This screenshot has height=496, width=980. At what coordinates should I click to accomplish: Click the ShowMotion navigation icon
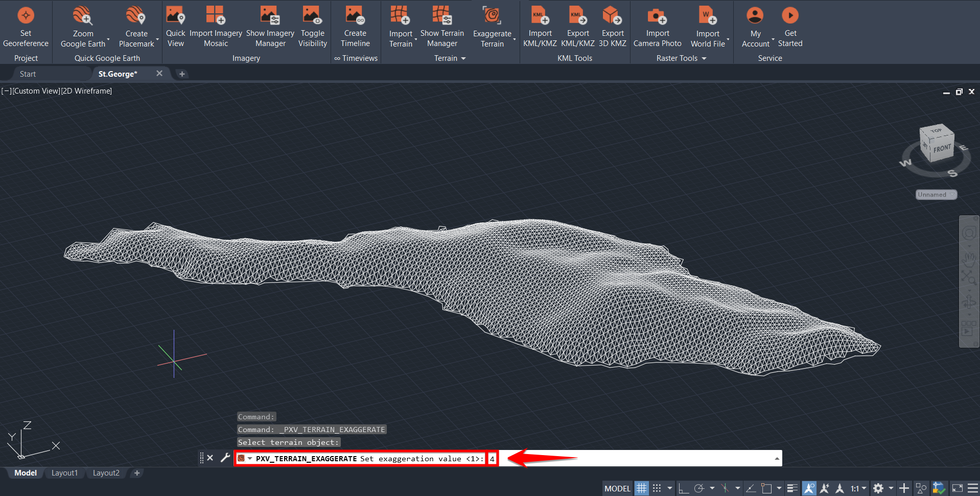pos(969,328)
